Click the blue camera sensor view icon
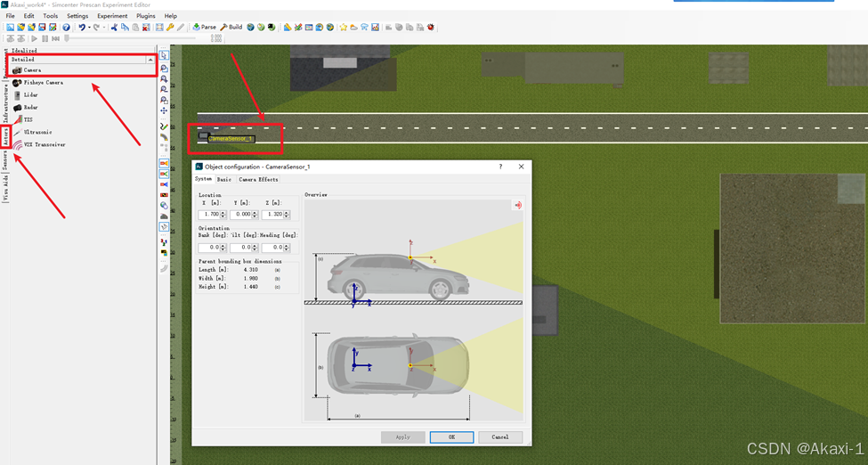 coord(165,184)
